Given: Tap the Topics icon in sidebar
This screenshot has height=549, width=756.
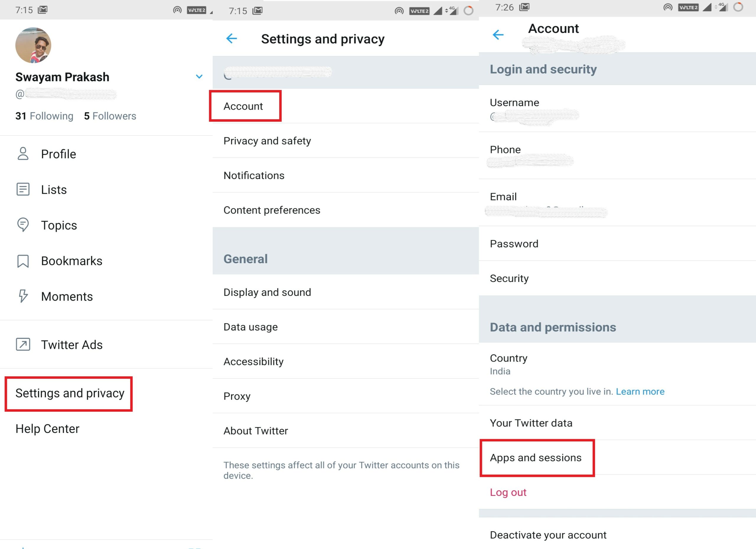Looking at the screenshot, I should coord(22,225).
